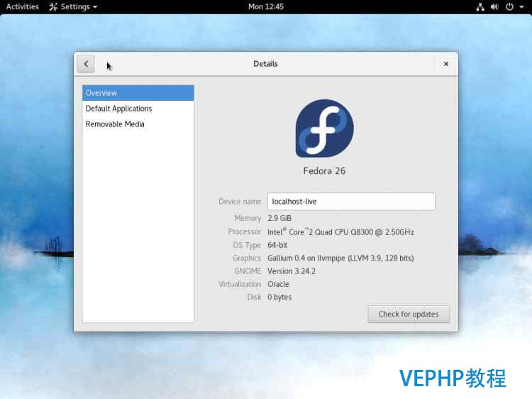Open the Settings application menu
The width and height of the screenshot is (532, 399).
pyautogui.click(x=73, y=6)
